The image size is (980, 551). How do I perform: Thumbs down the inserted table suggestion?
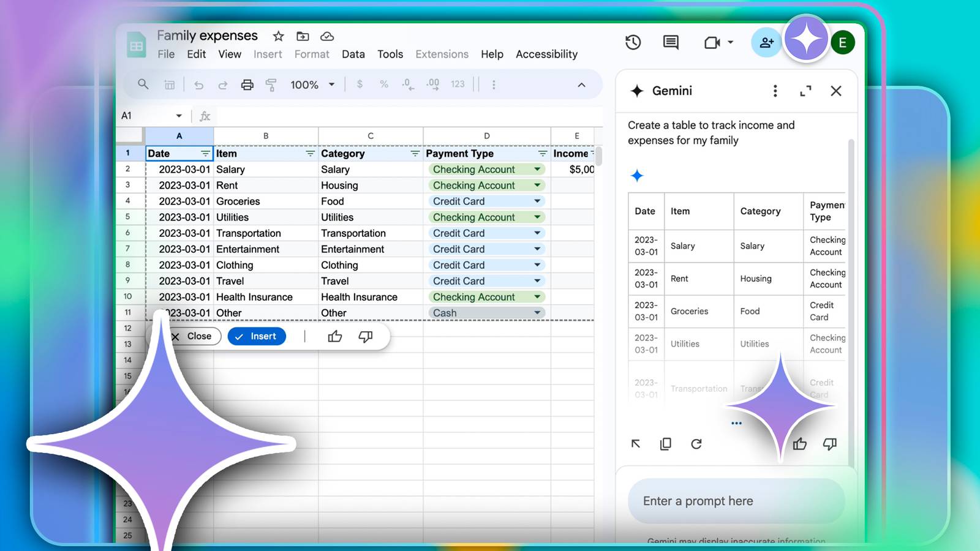(x=365, y=336)
